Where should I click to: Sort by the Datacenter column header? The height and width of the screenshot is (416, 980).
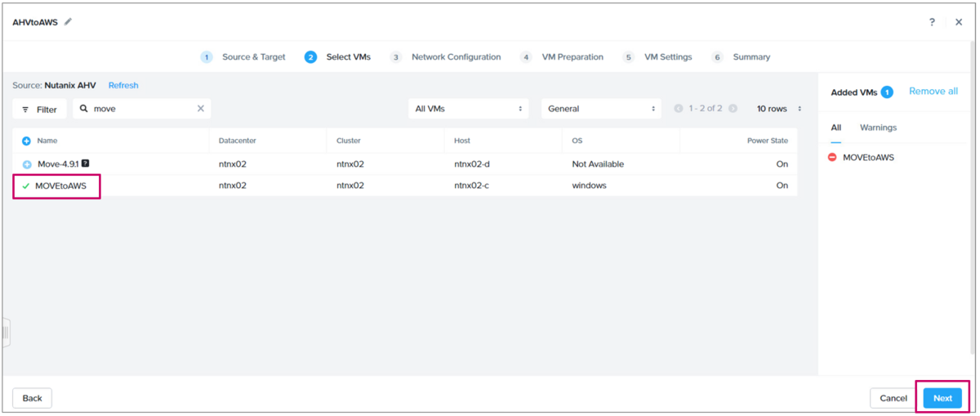(x=238, y=141)
